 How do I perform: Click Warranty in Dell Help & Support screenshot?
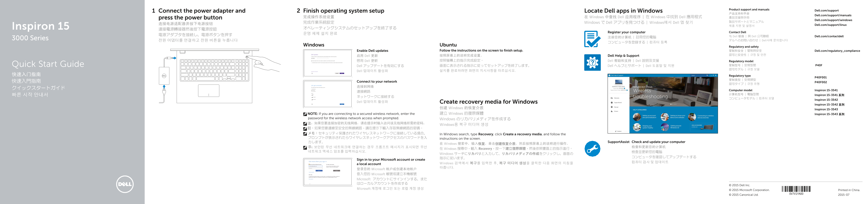[x=615, y=98]
